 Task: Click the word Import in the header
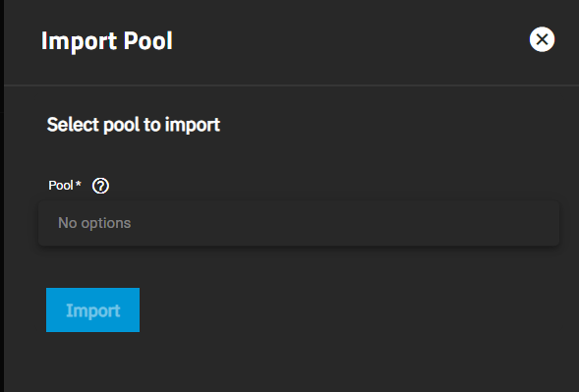80,41
